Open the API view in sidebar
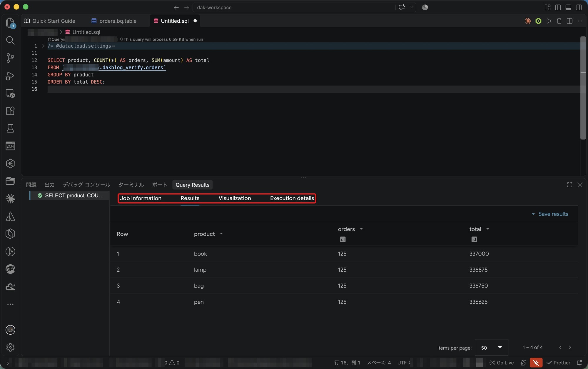Image resolution: width=588 pixels, height=369 pixels. [x=10, y=146]
